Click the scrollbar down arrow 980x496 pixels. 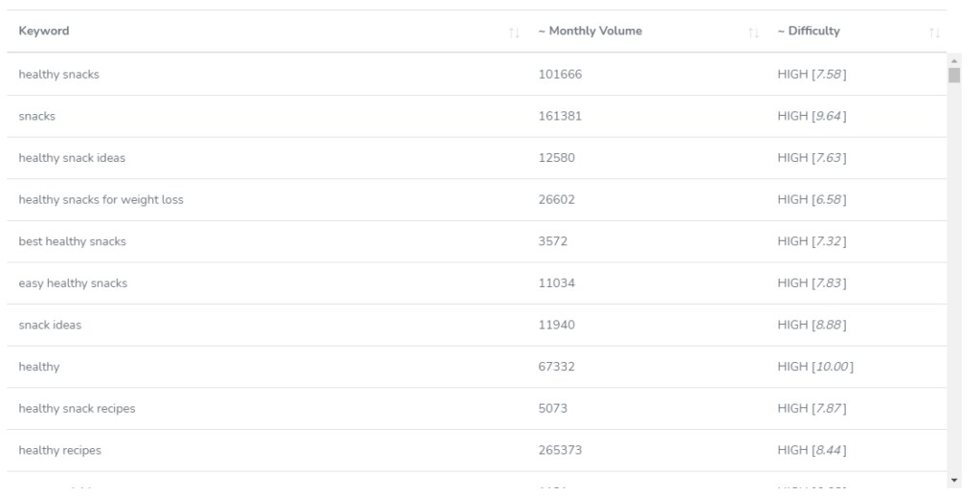(x=953, y=478)
